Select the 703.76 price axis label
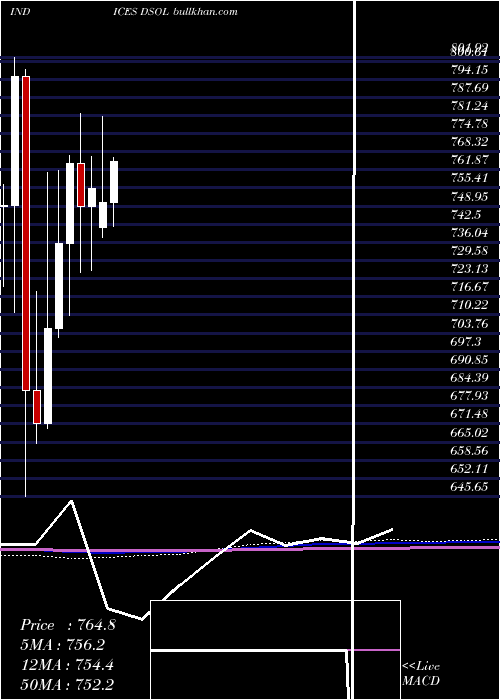500x700 pixels. point(470,323)
